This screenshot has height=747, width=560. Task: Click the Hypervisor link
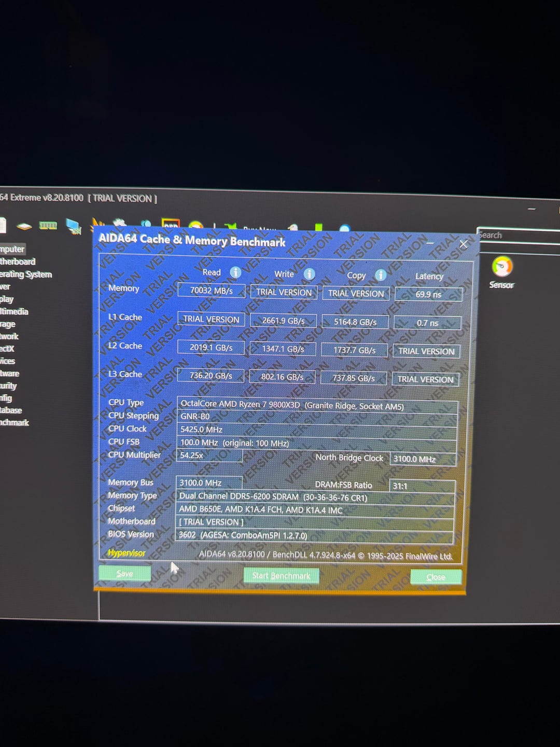click(126, 553)
